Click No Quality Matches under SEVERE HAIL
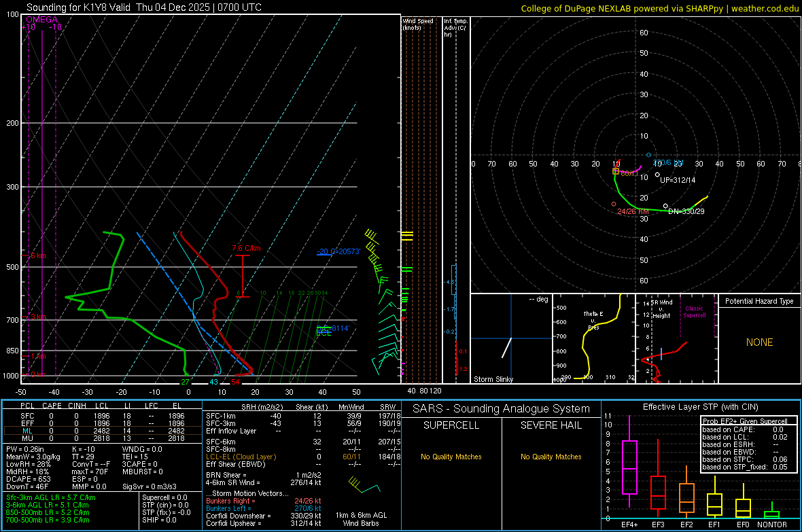The image size is (802, 532). click(551, 457)
